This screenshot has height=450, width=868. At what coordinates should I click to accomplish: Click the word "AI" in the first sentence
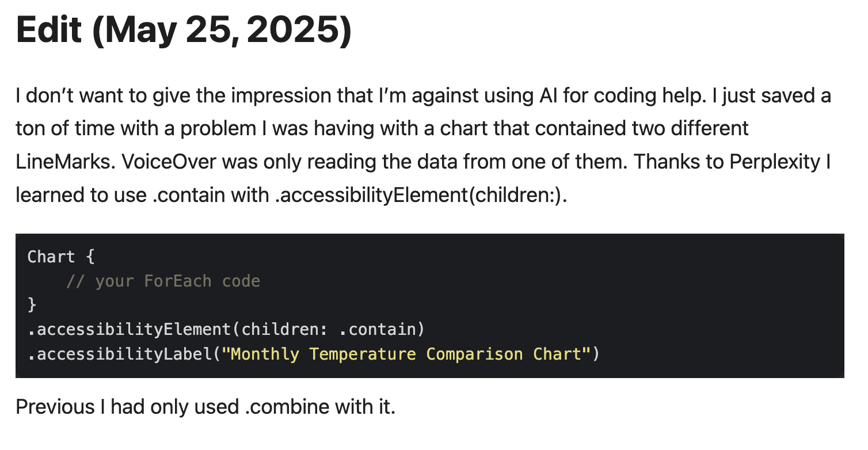(x=548, y=96)
